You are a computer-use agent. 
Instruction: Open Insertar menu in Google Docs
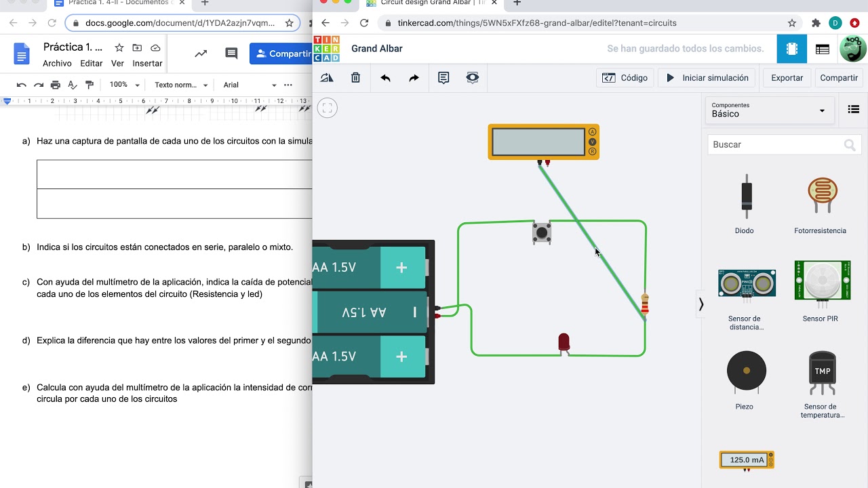point(147,64)
